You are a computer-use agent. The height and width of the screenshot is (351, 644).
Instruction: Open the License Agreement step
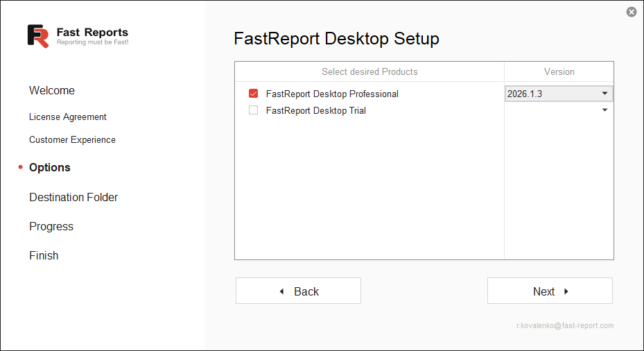[68, 117]
